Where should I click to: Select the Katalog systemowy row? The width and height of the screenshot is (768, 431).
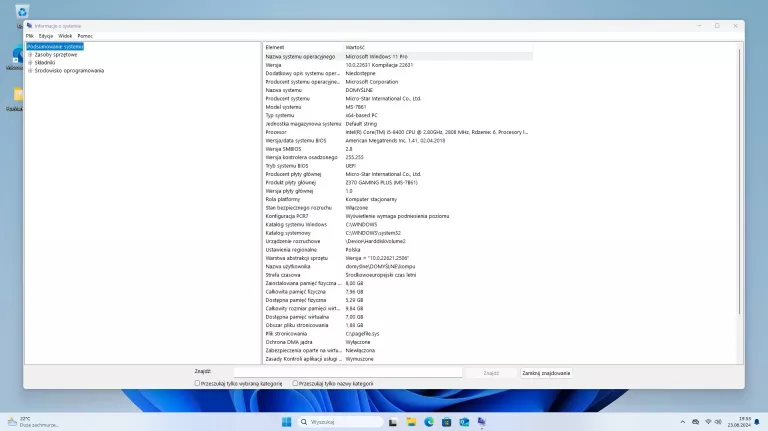[x=398, y=233]
